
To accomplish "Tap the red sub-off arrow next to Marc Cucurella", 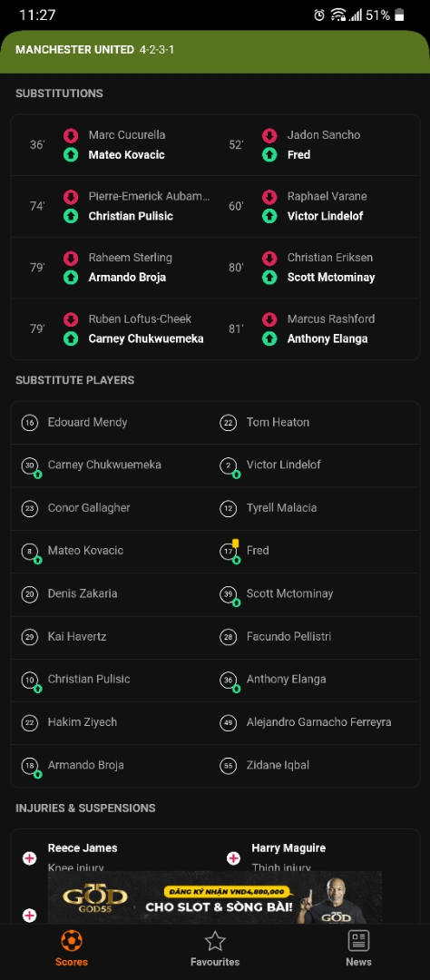I will pos(71,135).
